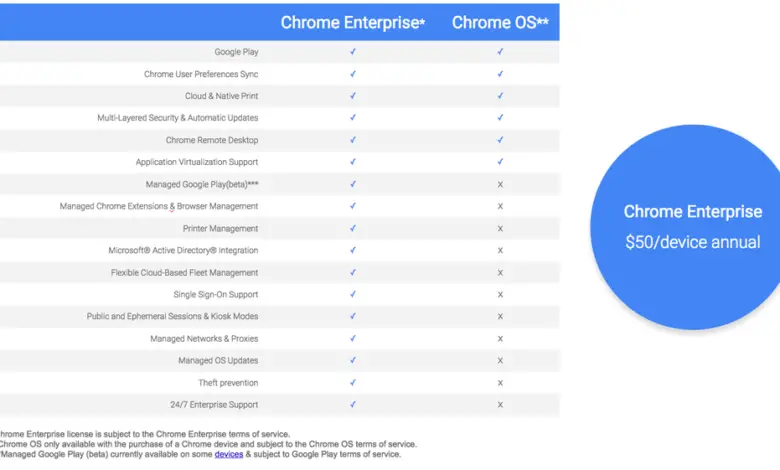Image resolution: width=780 pixels, height=470 pixels.
Task: Open the "devices" link in the footnote
Action: pos(229,454)
